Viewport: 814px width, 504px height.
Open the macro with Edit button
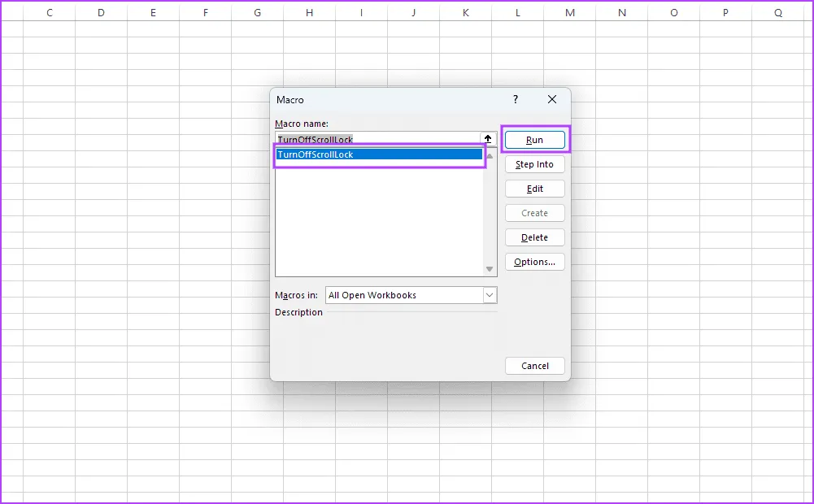[534, 189]
